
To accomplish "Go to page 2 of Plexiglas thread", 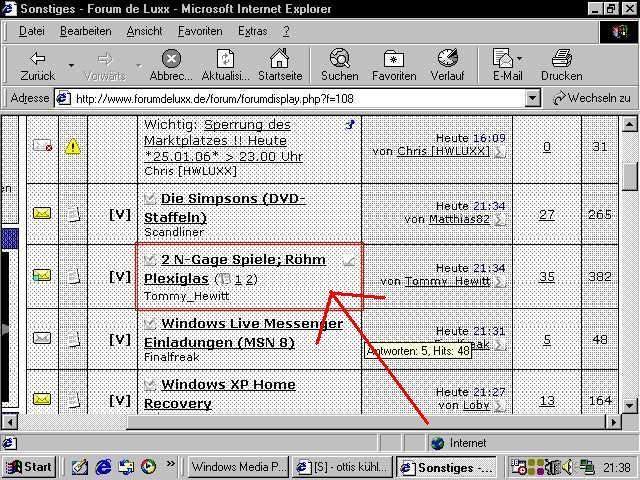I will pyautogui.click(x=250, y=280).
